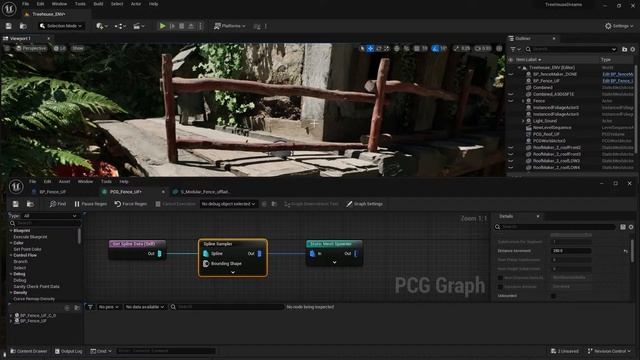Click the cinematics clapperboard icon in toolbar
Image resolution: width=640 pixels, height=360 pixels.
click(138, 26)
